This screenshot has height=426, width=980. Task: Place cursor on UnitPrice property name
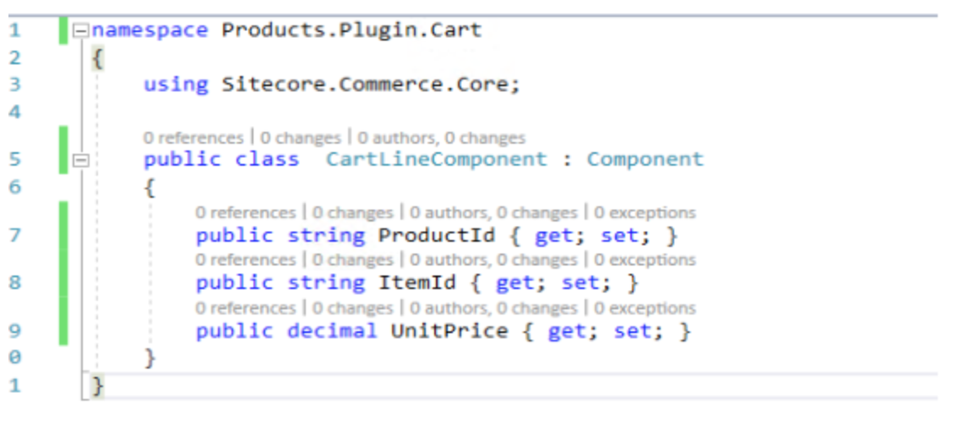click(450, 330)
